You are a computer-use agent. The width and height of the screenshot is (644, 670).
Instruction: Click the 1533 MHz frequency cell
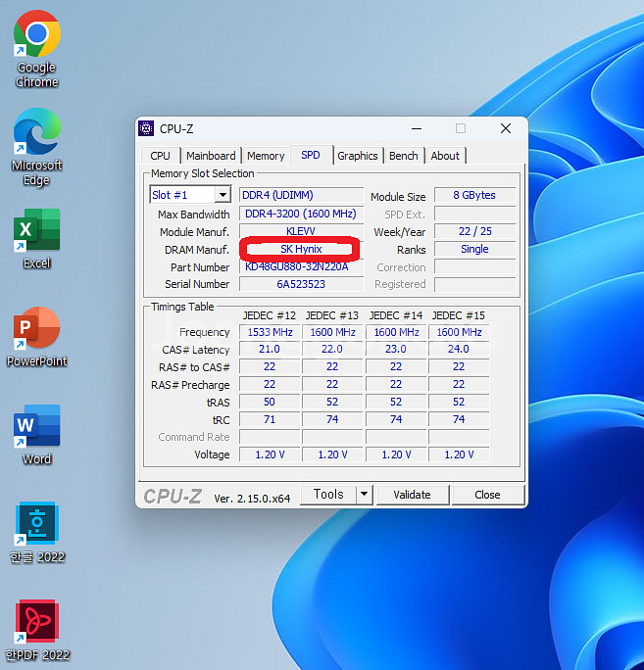[270, 332]
